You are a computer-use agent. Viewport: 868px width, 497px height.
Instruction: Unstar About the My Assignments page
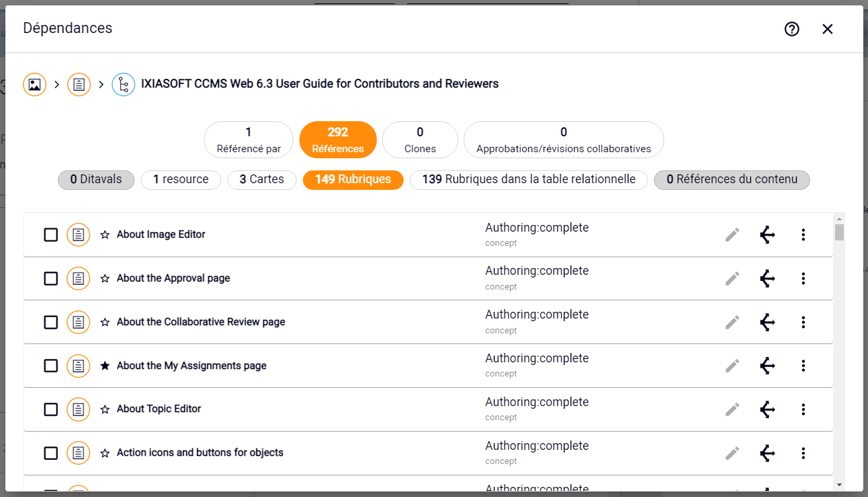105,366
